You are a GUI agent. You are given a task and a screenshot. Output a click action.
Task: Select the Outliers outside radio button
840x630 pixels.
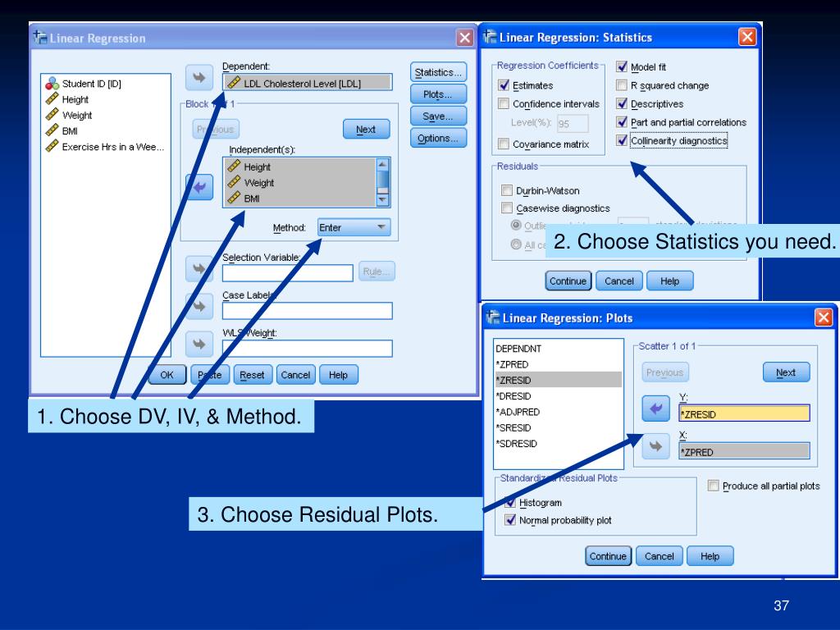pyautogui.click(x=517, y=225)
